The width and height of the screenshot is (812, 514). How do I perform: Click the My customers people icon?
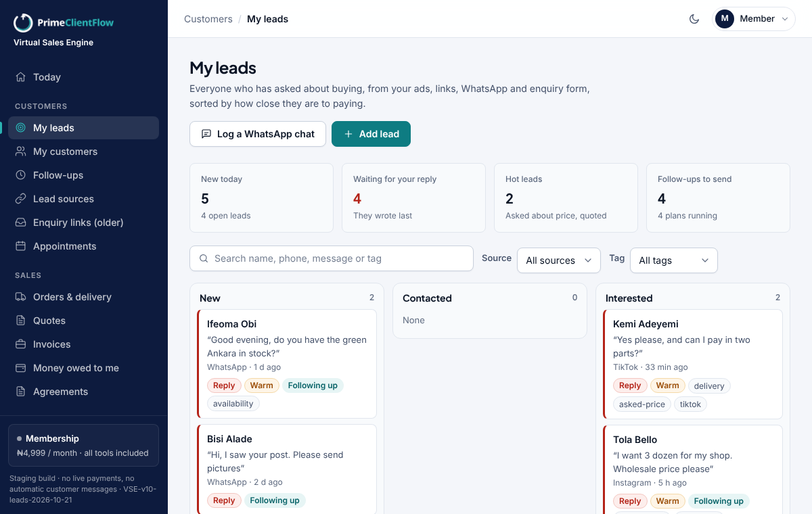click(21, 151)
